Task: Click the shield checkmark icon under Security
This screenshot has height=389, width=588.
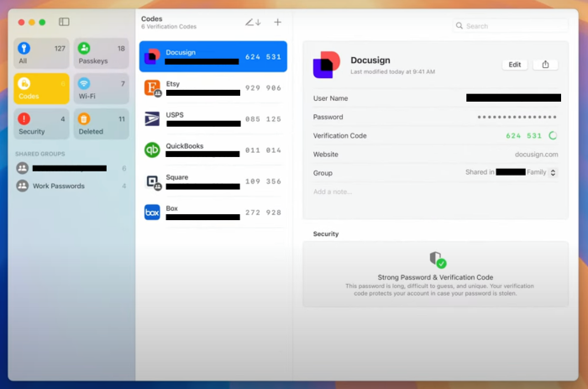Action: pyautogui.click(x=438, y=260)
